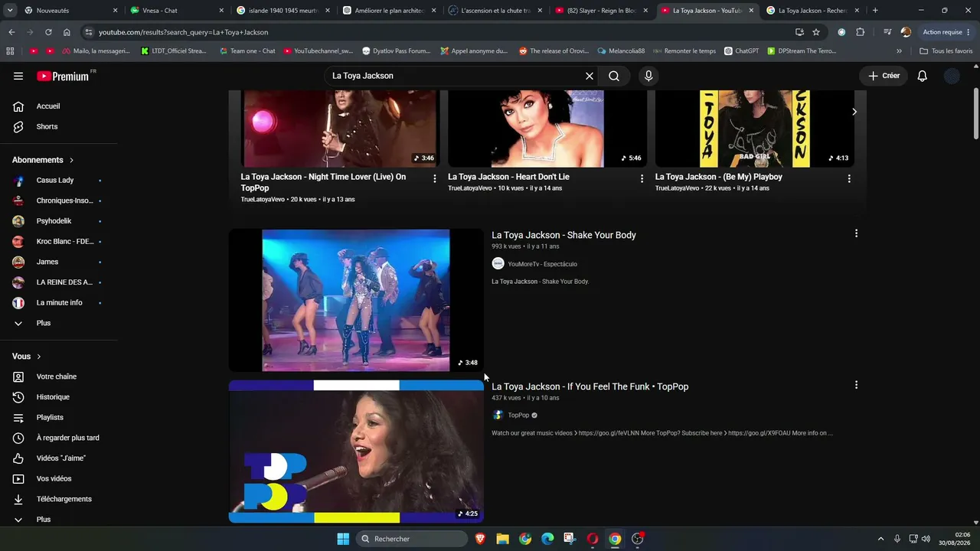Show next videos in the carousel
The image size is (980, 551).
[x=854, y=112]
